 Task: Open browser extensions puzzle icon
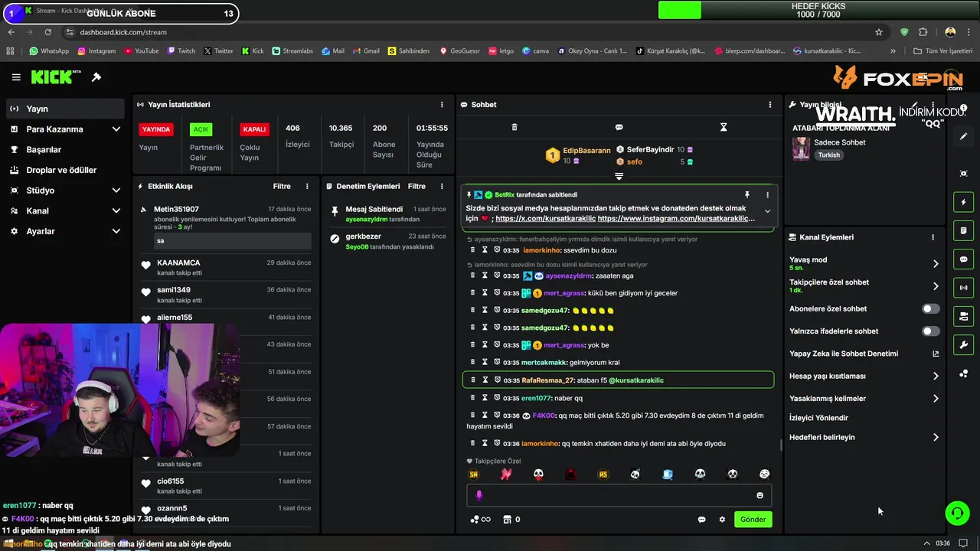tap(923, 32)
